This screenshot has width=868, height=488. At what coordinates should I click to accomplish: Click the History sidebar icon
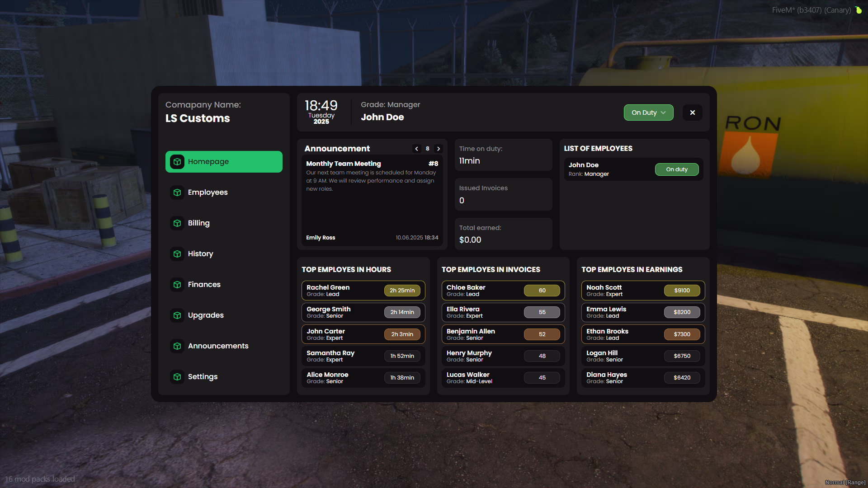tap(177, 254)
